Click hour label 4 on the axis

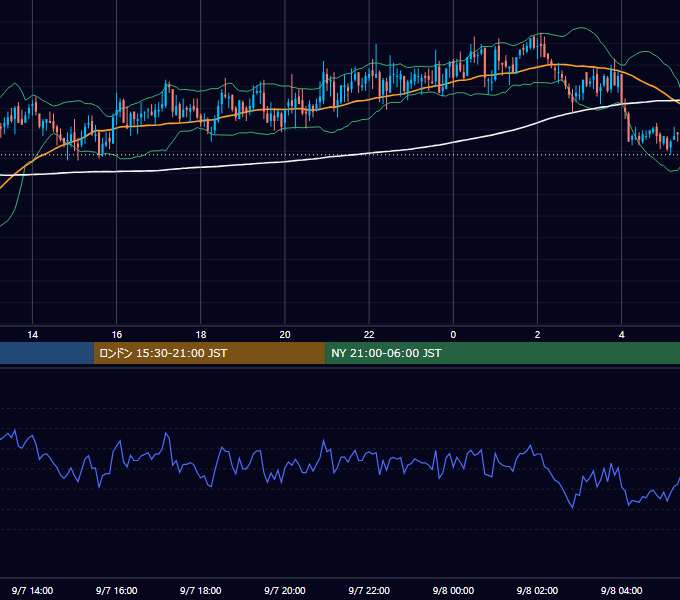(x=621, y=335)
